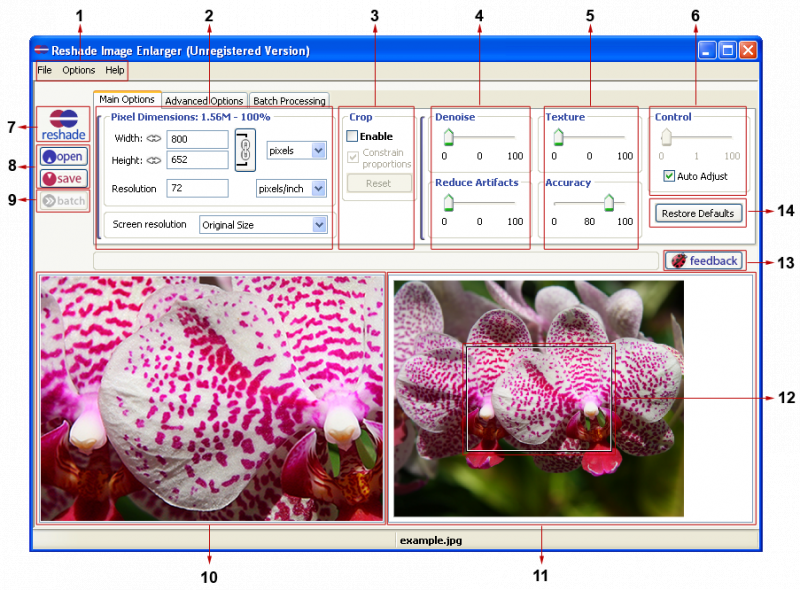Minimize the Reshade window
The width and height of the screenshot is (800, 590).
pyautogui.click(x=707, y=50)
